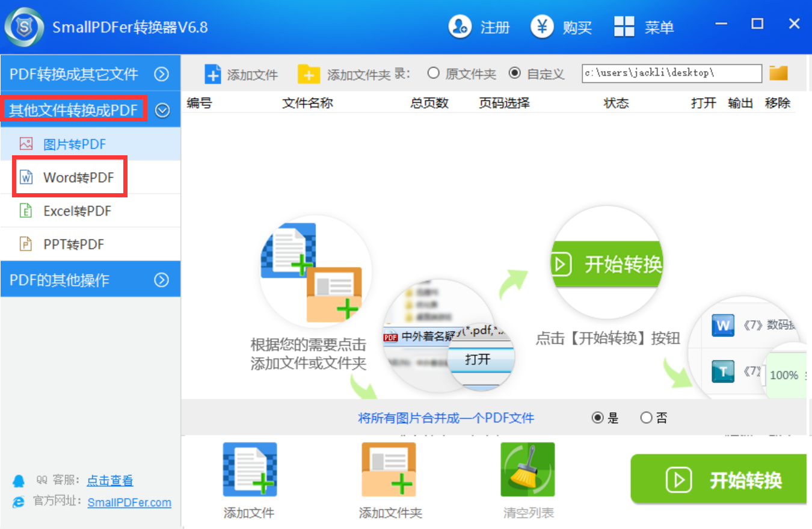Open the 菜单 grid menu icon
The height and width of the screenshot is (529, 812).
[x=624, y=27]
